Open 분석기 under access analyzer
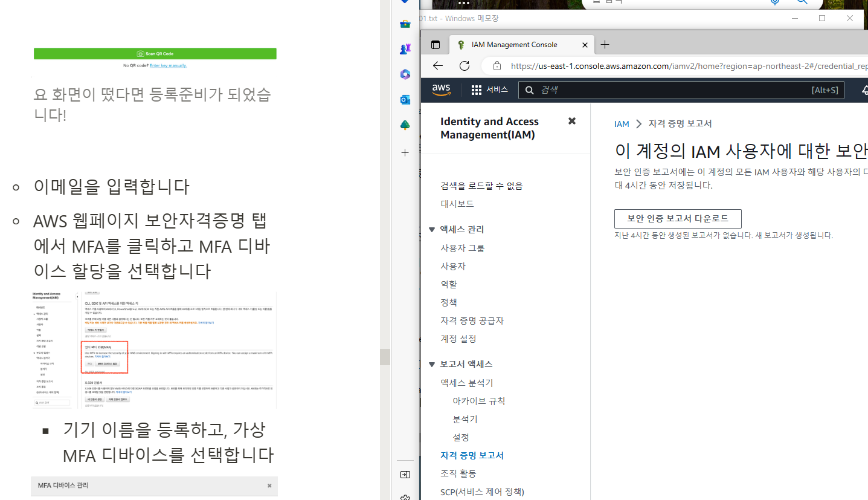 (x=465, y=419)
